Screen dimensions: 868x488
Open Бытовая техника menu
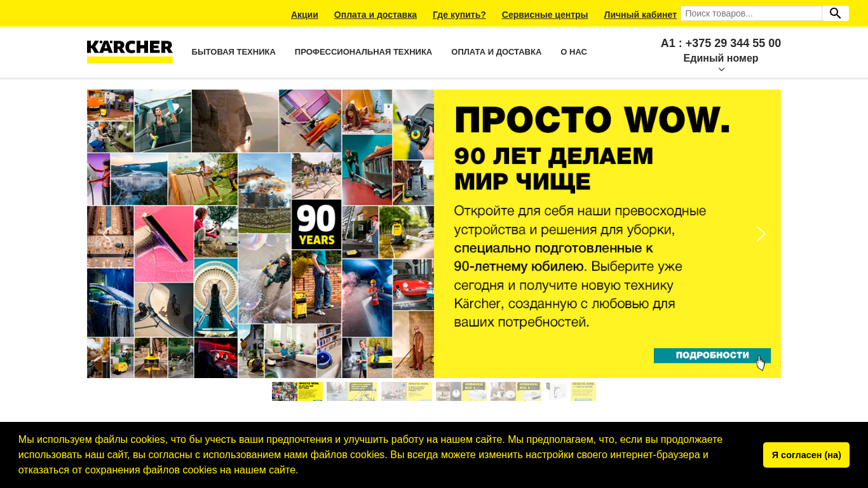click(233, 52)
